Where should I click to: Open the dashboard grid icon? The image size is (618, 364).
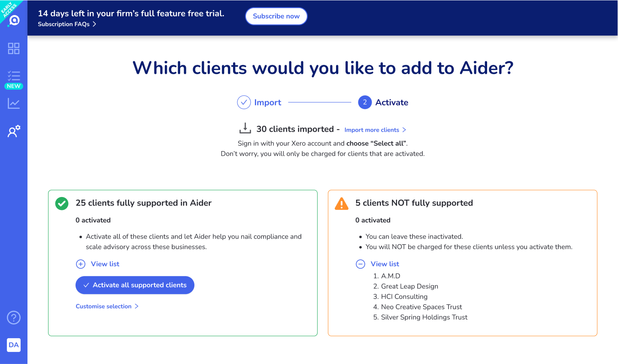14,49
